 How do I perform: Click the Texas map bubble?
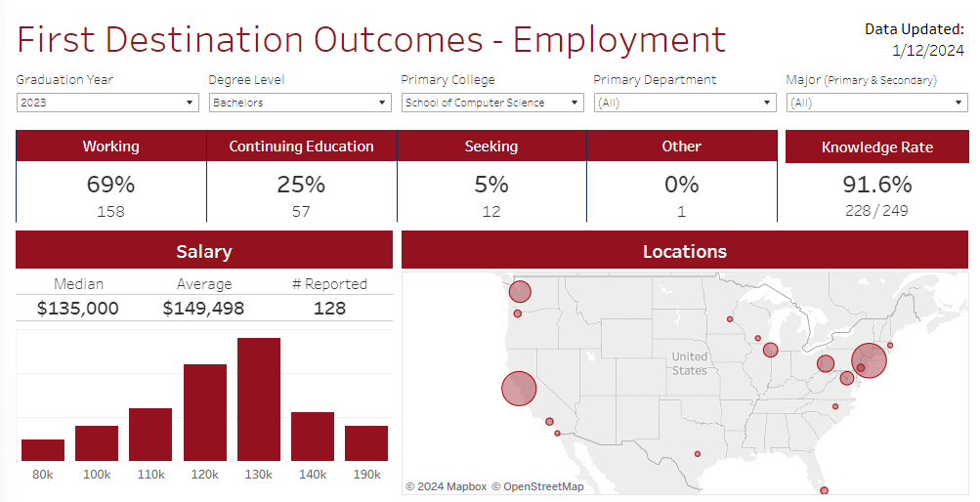[x=698, y=454]
